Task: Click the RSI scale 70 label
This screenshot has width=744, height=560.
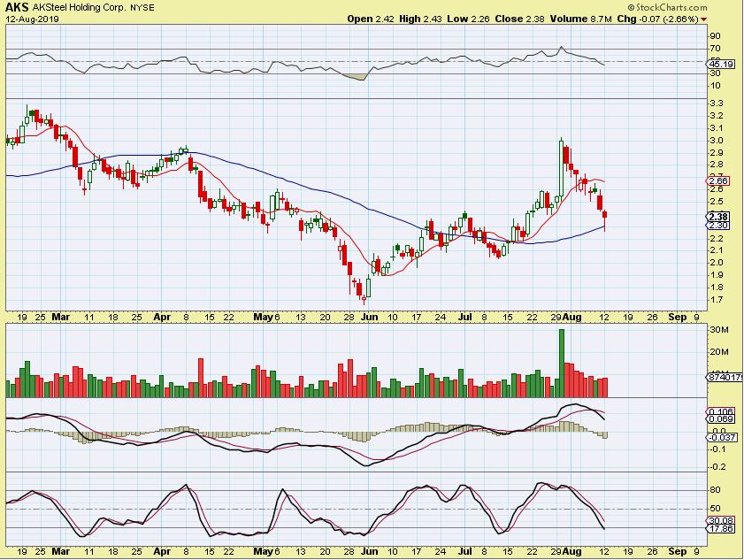Action: pyautogui.click(x=715, y=49)
